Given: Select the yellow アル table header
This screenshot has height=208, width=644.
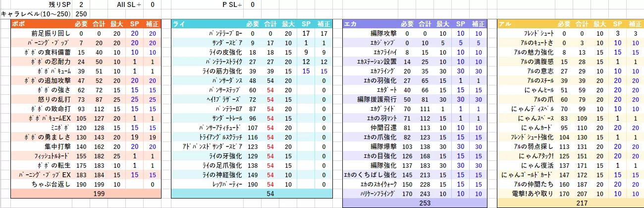Looking at the screenshot, I should [570, 24].
